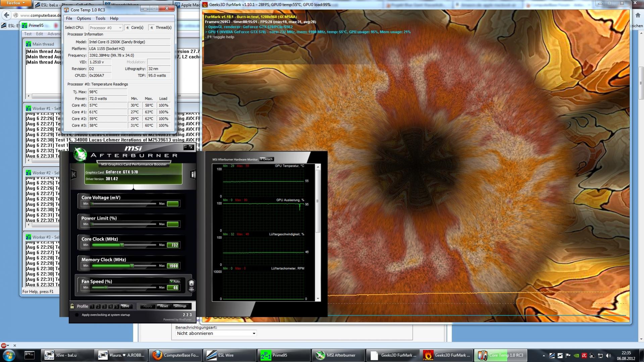
Task: Click the Afterburner profile lock icon
Action: click(x=72, y=306)
